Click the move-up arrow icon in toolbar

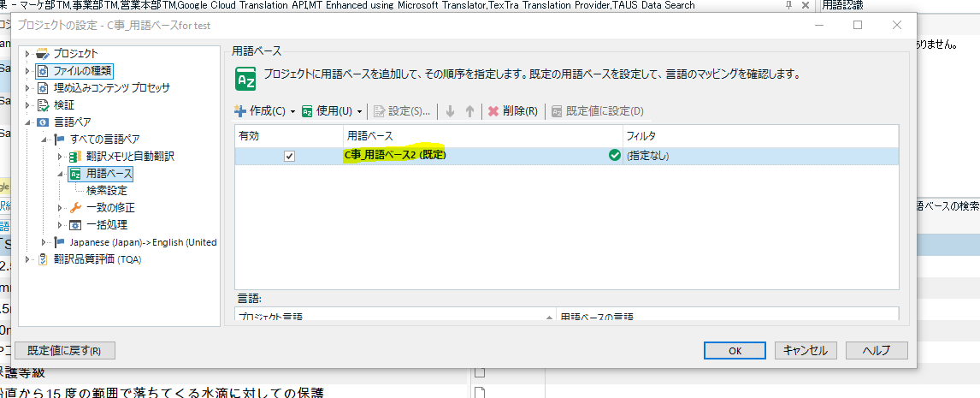click(469, 111)
